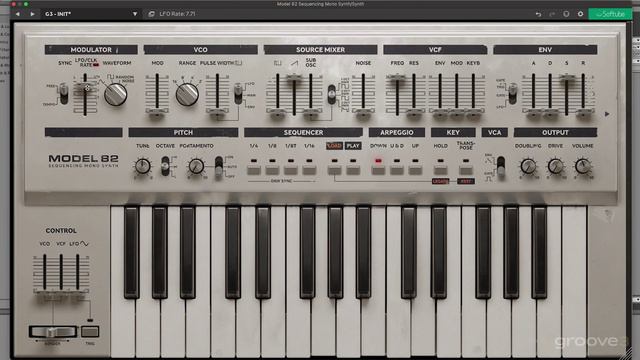
Task: Toggle the TRANSPOSE button
Action: [466, 170]
